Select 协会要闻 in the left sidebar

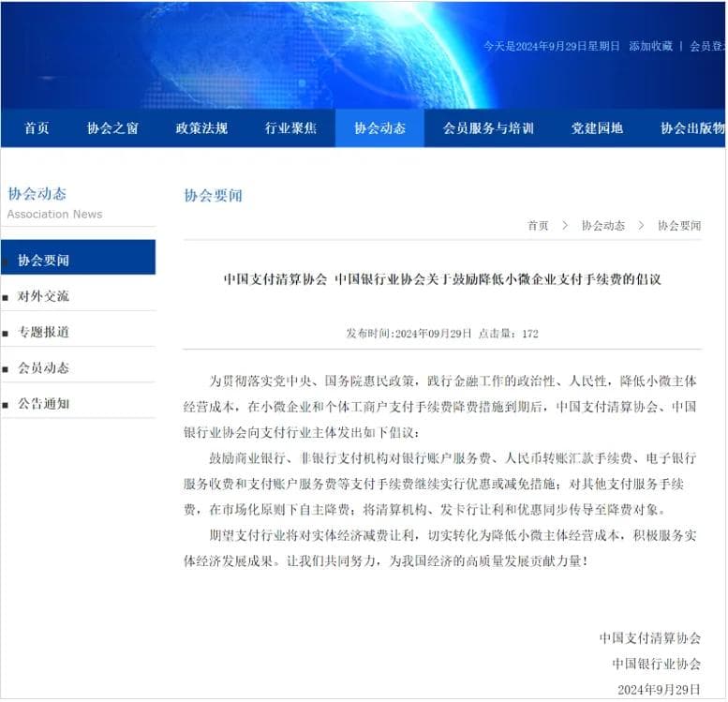[x=78, y=258]
